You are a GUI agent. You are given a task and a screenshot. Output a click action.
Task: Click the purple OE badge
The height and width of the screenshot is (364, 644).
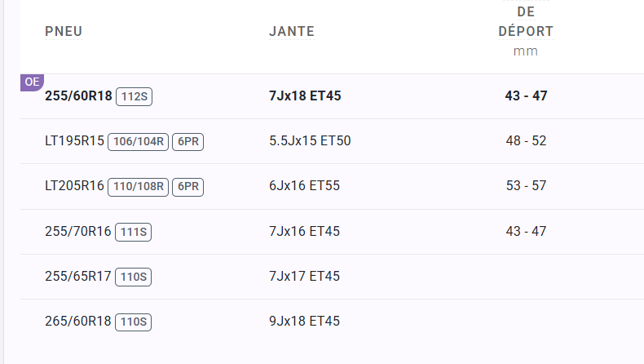[32, 82]
